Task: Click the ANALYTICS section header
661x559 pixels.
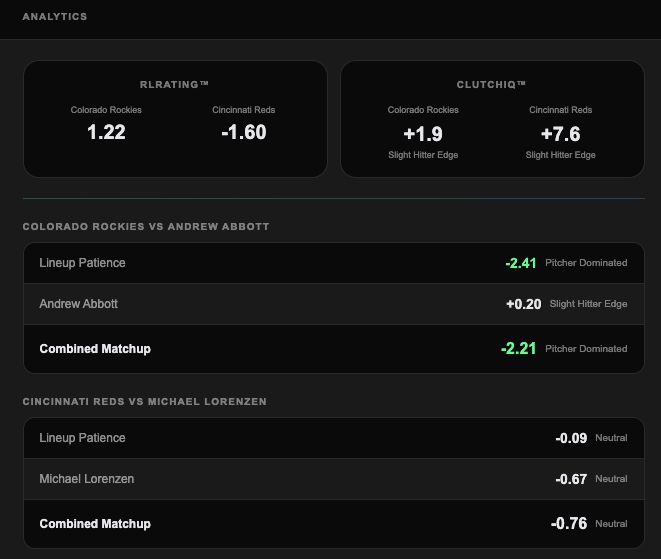Action: point(55,16)
